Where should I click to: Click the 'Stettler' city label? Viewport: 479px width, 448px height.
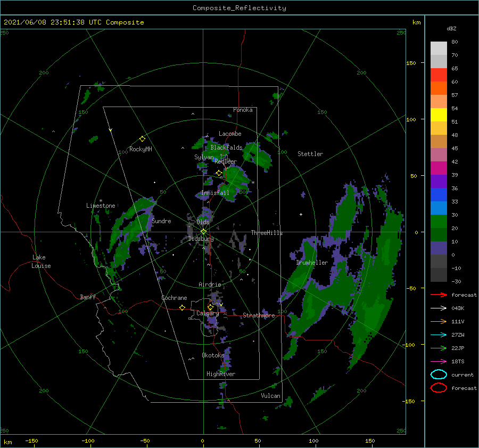point(310,154)
